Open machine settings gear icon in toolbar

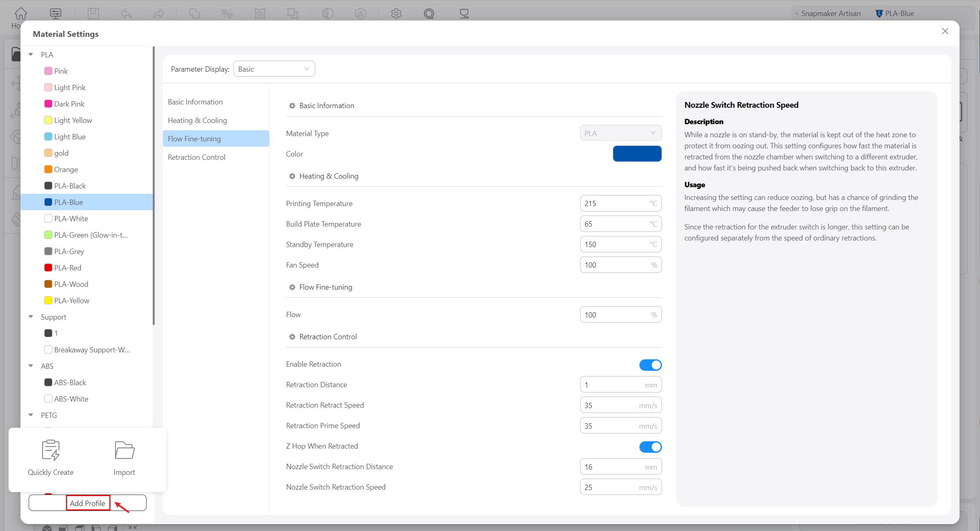[396, 14]
